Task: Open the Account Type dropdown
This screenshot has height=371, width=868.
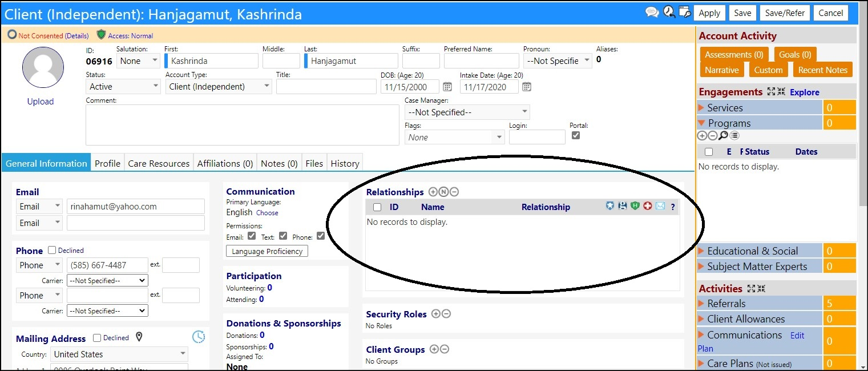Action: tap(219, 87)
